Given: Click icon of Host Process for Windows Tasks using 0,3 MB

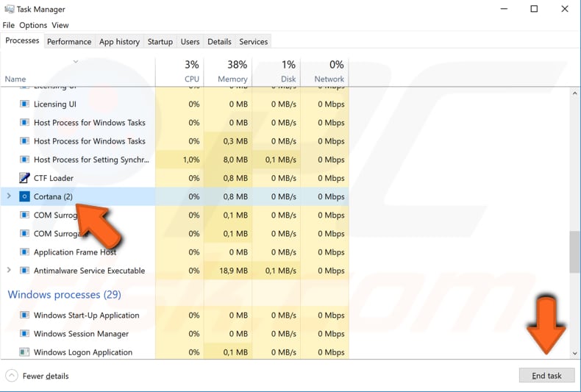Looking at the screenshot, I should [24, 140].
